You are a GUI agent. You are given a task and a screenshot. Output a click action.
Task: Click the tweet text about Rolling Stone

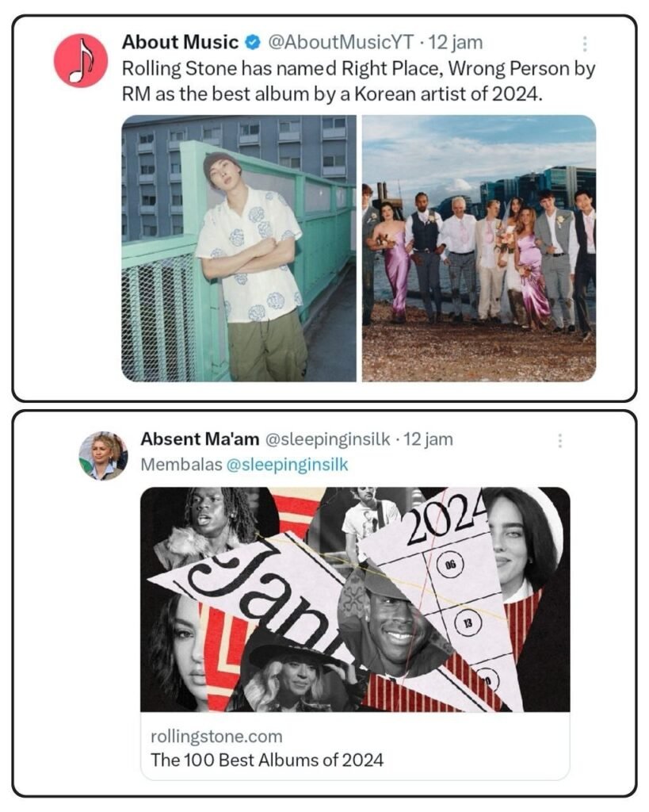pyautogui.click(x=359, y=82)
